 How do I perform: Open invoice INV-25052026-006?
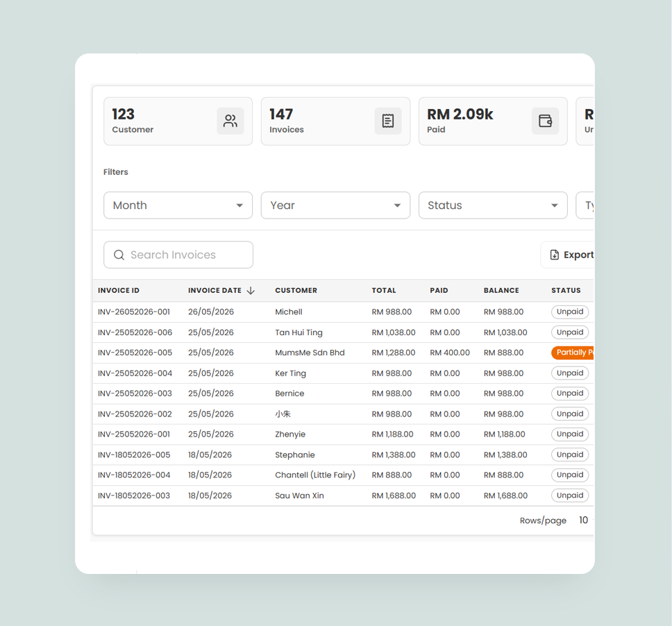(x=135, y=332)
